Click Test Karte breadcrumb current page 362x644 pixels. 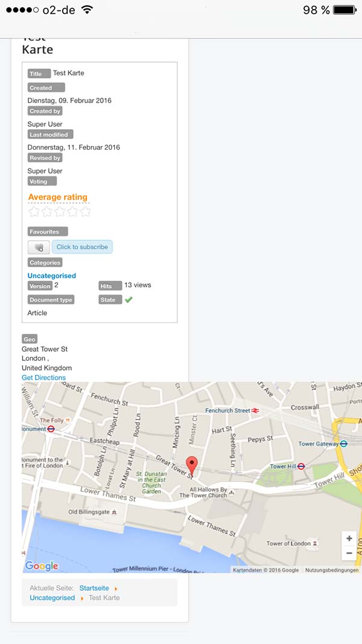pos(104,598)
